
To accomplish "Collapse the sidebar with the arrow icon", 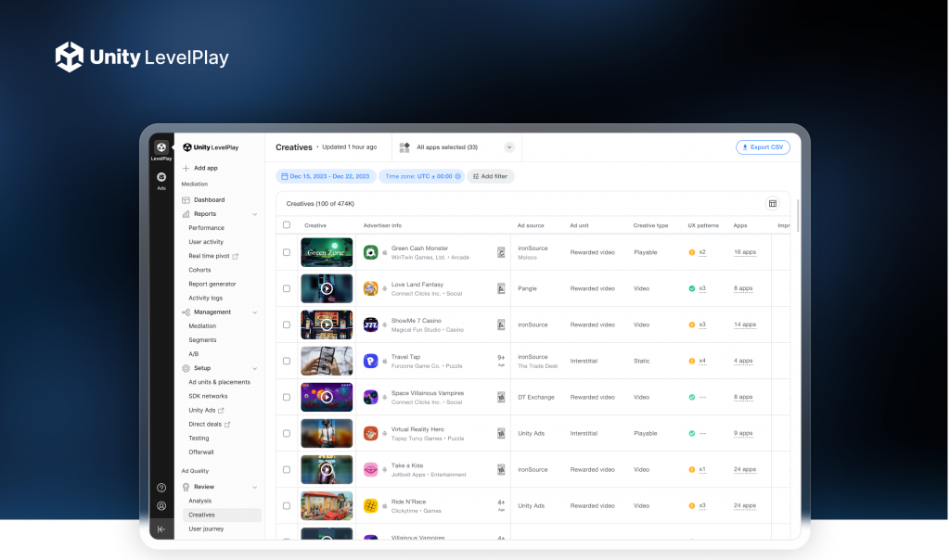I will coord(161,529).
